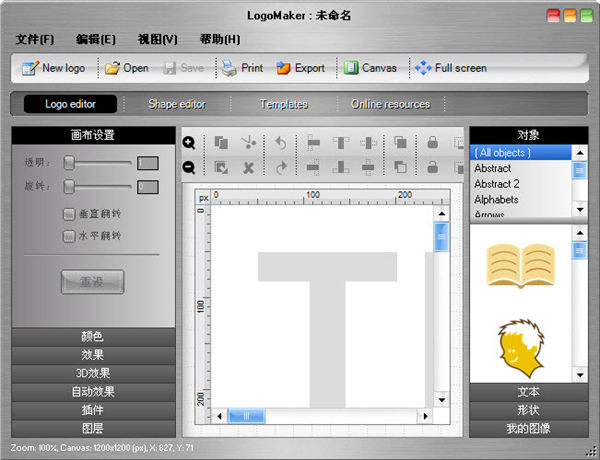This screenshot has height=460, width=600.
Task: Click the zoom out magnifier icon
Action: (189, 168)
